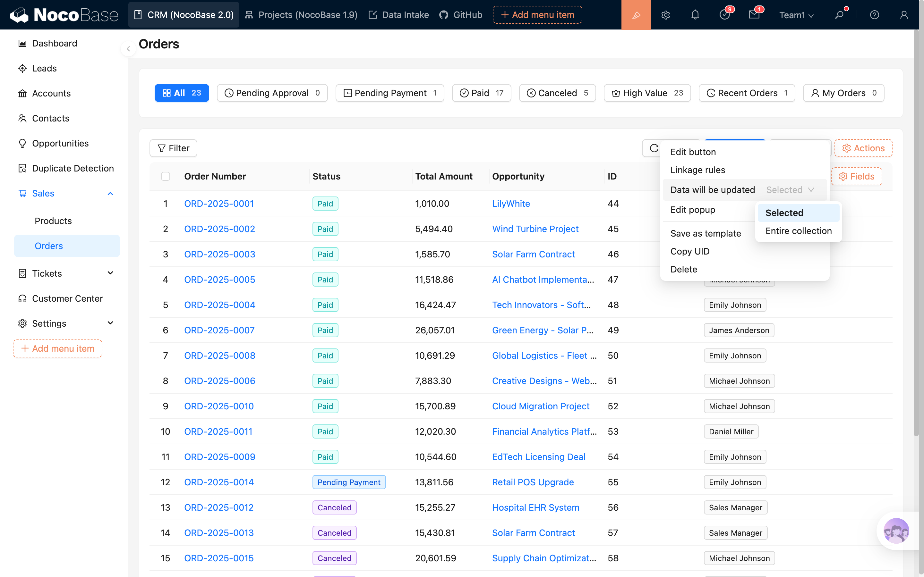Click the UI editor highlighter icon

(636, 15)
